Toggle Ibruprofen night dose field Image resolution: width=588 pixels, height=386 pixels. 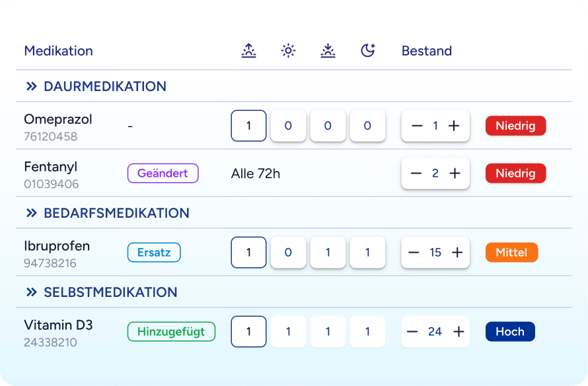tap(367, 252)
